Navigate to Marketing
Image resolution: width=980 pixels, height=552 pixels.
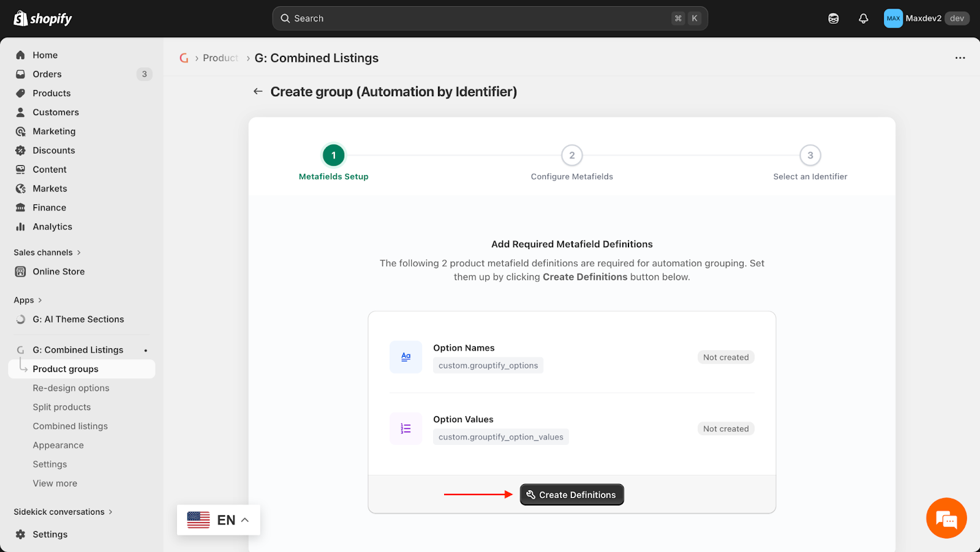pos(54,131)
